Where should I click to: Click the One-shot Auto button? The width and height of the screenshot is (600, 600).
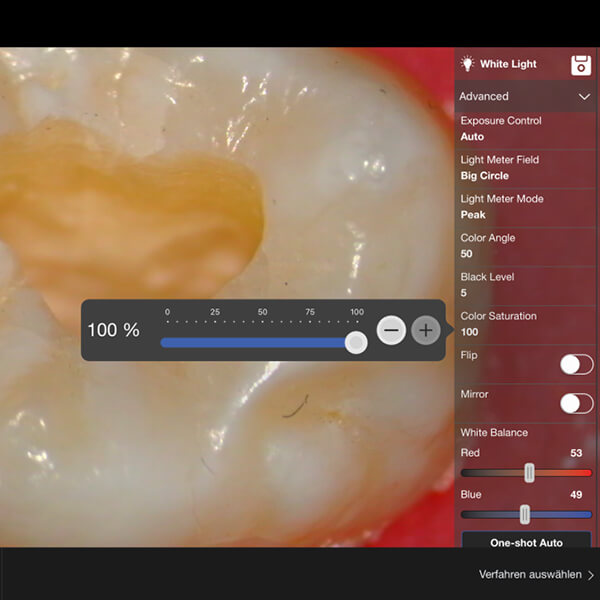coord(526,540)
